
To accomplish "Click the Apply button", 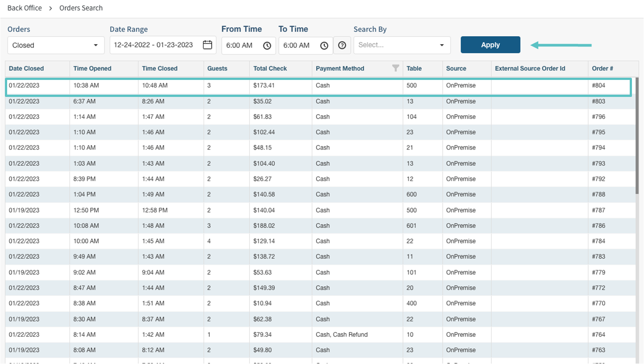I will coord(490,45).
